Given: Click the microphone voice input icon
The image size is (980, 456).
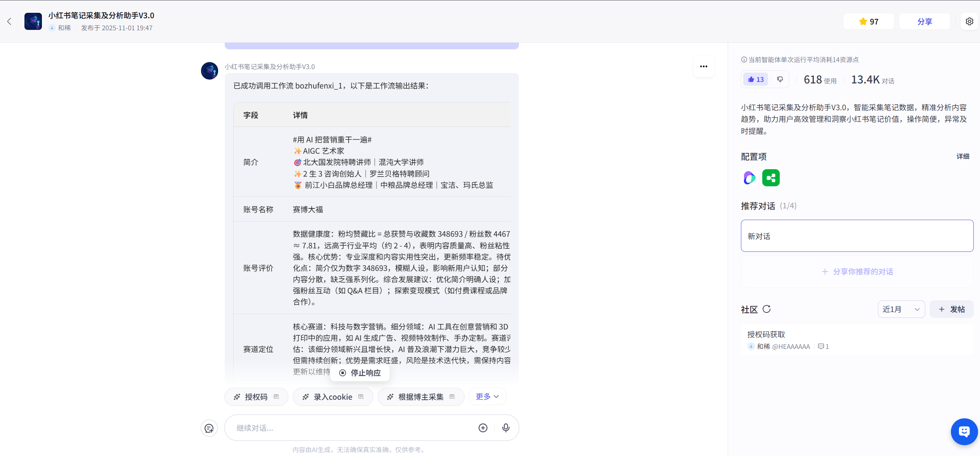Looking at the screenshot, I should click(x=506, y=428).
